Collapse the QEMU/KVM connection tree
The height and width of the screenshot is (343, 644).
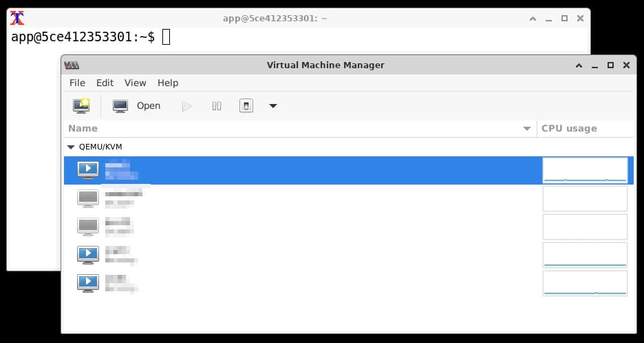71,147
